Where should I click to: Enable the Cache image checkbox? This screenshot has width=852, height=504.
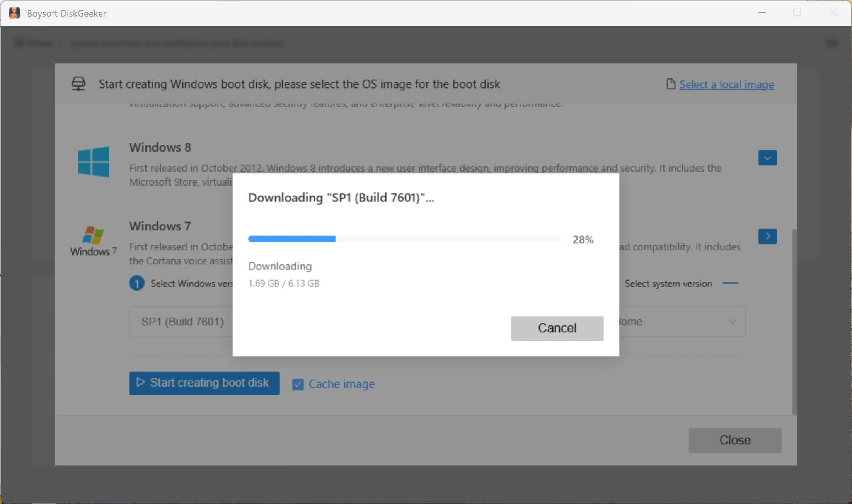tap(298, 384)
